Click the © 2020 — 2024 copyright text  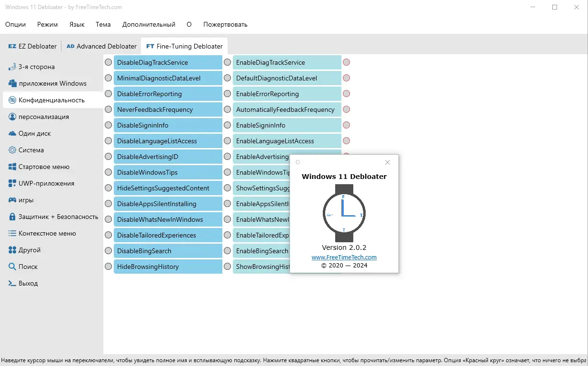[x=344, y=266]
